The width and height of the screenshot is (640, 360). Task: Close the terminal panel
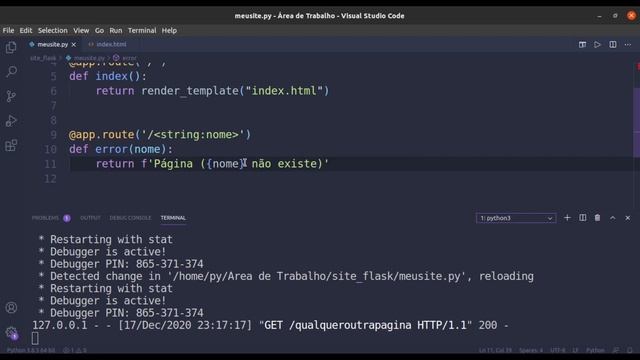[x=628, y=218]
